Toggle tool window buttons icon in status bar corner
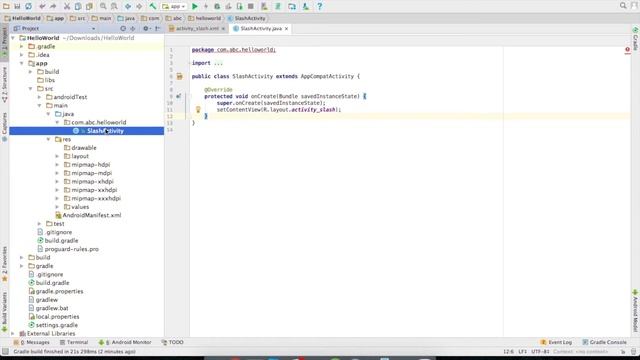Viewport: 640px width, 360px height. (5, 351)
